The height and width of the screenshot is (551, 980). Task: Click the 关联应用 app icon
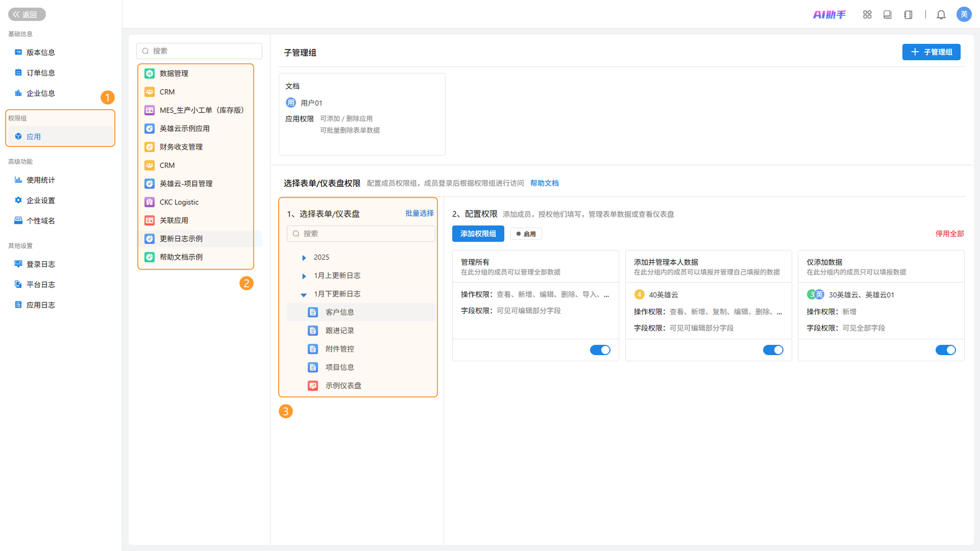150,221
